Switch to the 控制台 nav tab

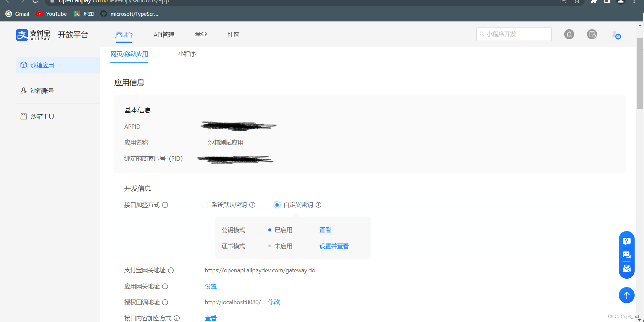(124, 35)
